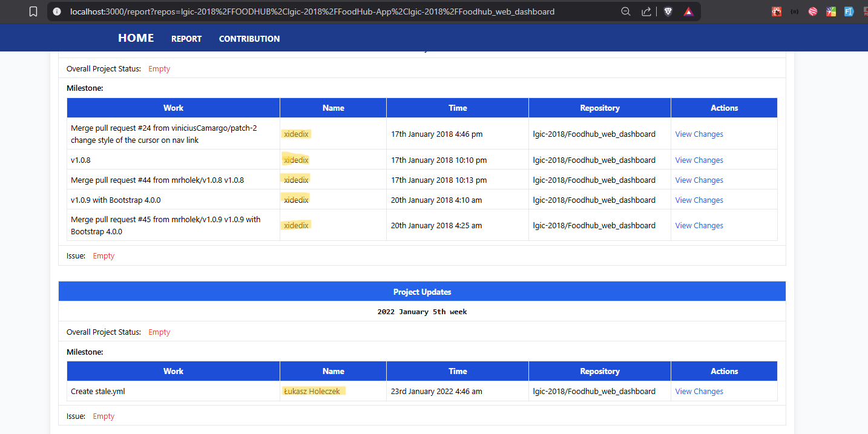Image resolution: width=868 pixels, height=434 pixels.
Task: Click the red striped globe extension icon
Action: 813,12
